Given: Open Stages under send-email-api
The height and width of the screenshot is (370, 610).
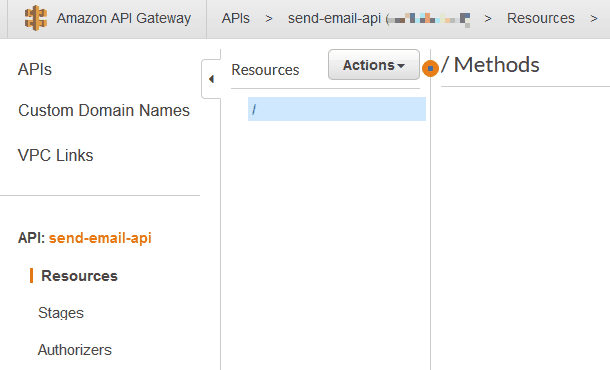Looking at the screenshot, I should tap(61, 313).
